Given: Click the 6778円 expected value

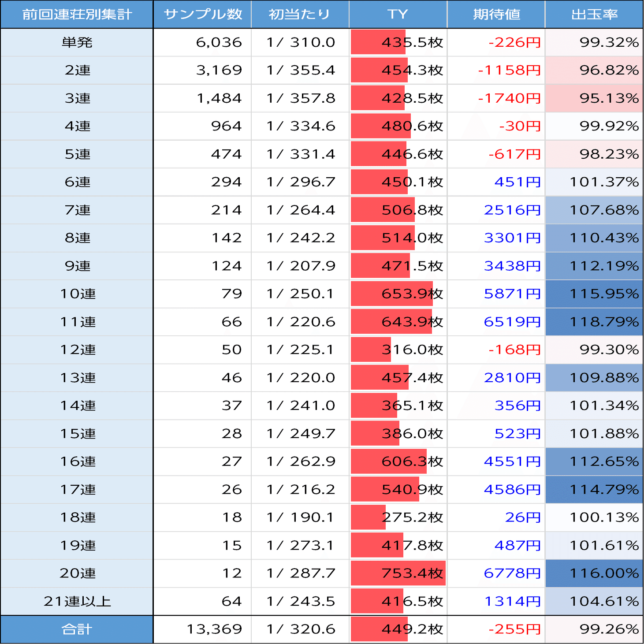Looking at the screenshot, I should coord(496,573).
